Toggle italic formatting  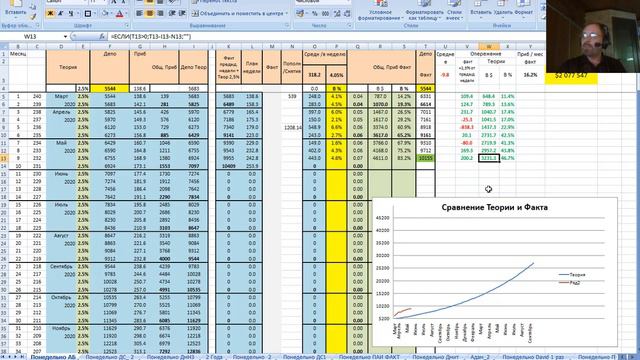click(x=60, y=13)
